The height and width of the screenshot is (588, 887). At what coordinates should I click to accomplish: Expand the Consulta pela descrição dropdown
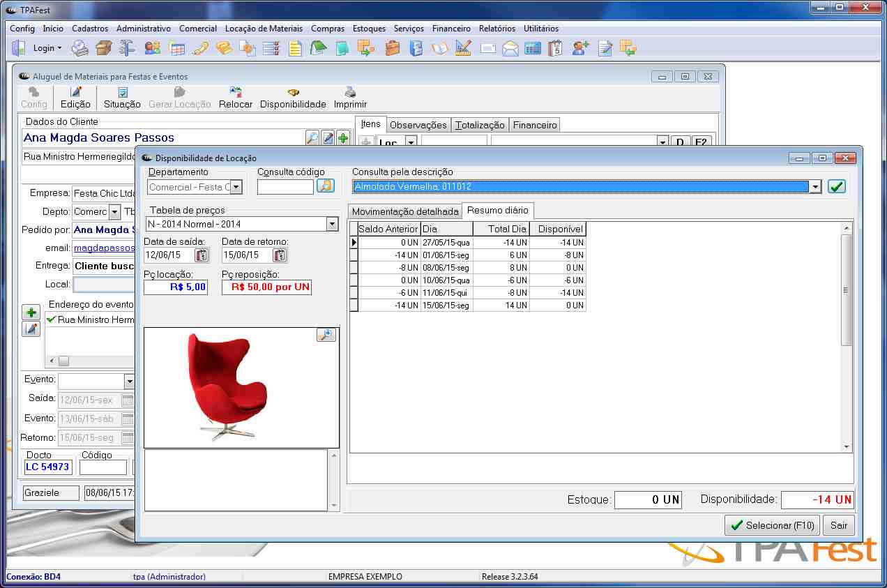click(815, 187)
